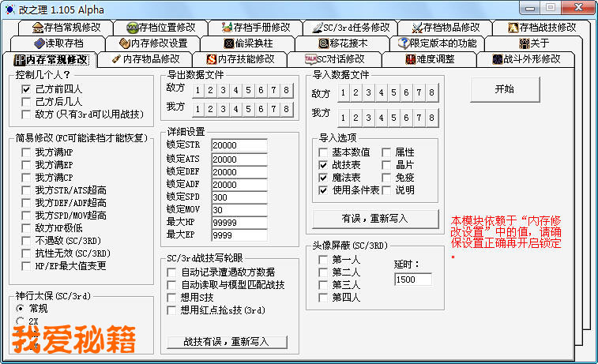
Task: Click the 延时 input field showing 1500
Action: coord(413,279)
